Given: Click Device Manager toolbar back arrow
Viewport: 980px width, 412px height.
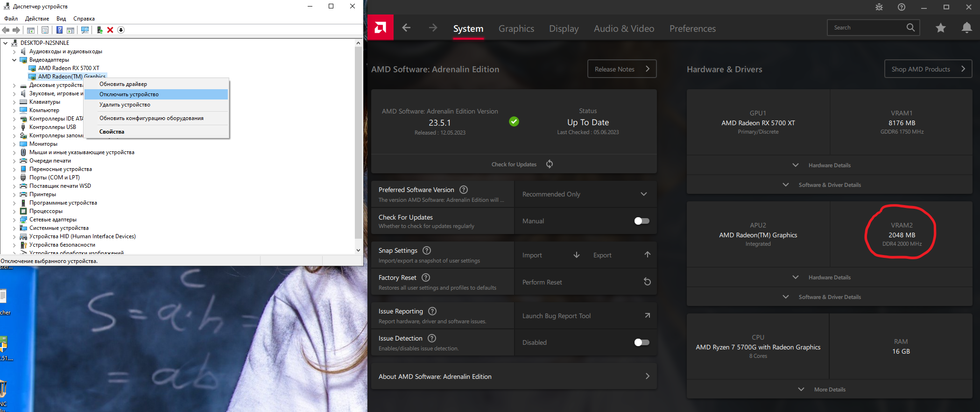Looking at the screenshot, I should tap(6, 30).
